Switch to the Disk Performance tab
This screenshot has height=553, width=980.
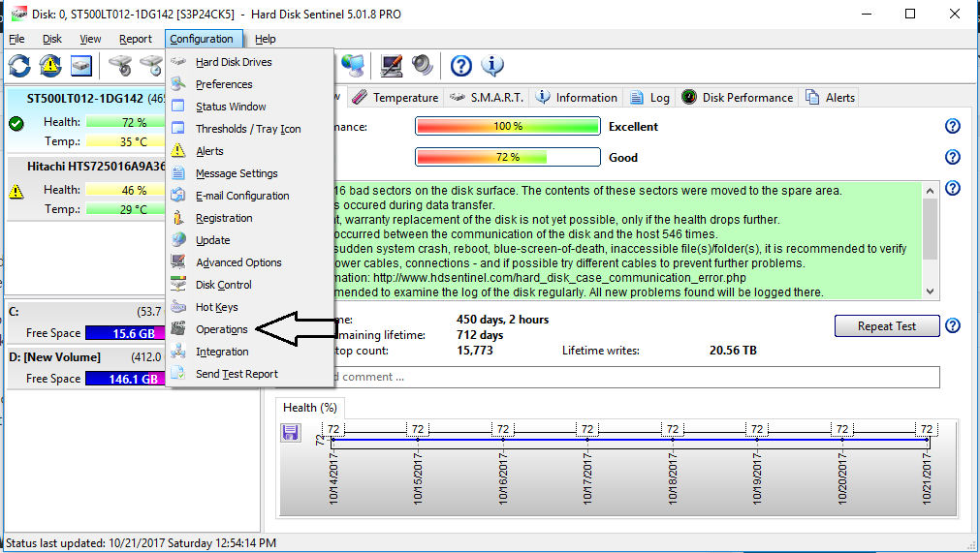pos(738,98)
